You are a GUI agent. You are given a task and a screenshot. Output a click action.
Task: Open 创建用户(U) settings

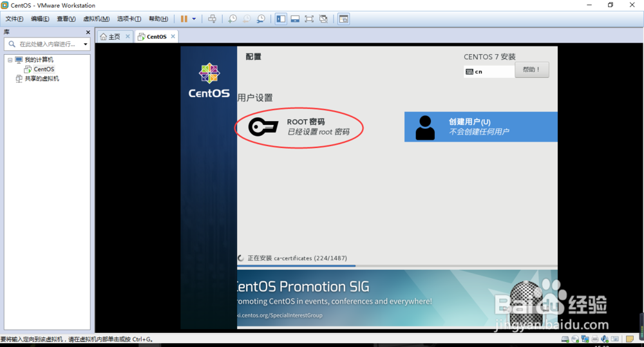coord(481,127)
